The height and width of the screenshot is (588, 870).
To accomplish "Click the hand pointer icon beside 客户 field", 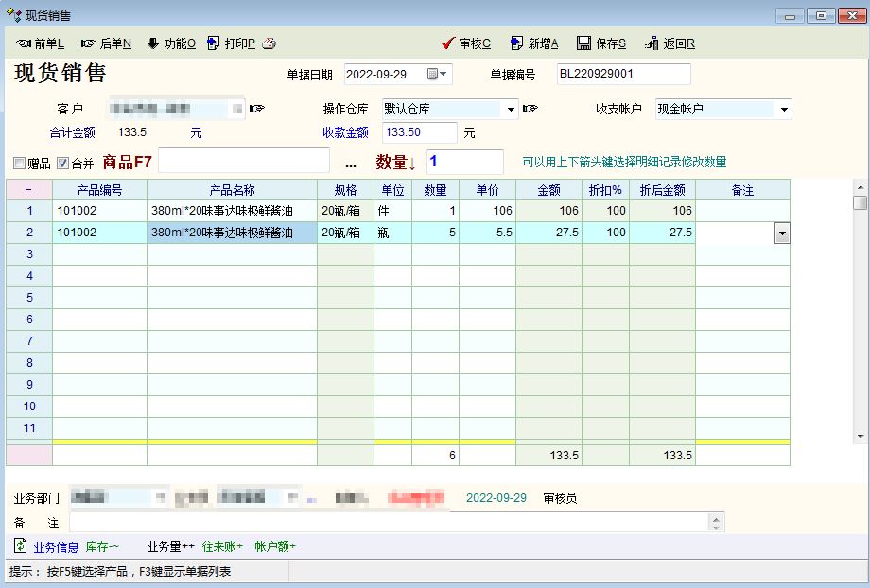I will (256, 109).
